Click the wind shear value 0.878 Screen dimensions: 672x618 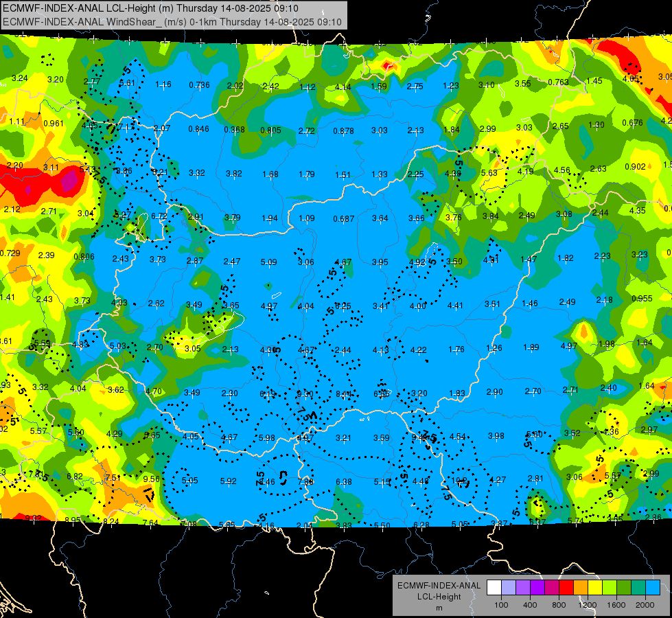tap(344, 130)
